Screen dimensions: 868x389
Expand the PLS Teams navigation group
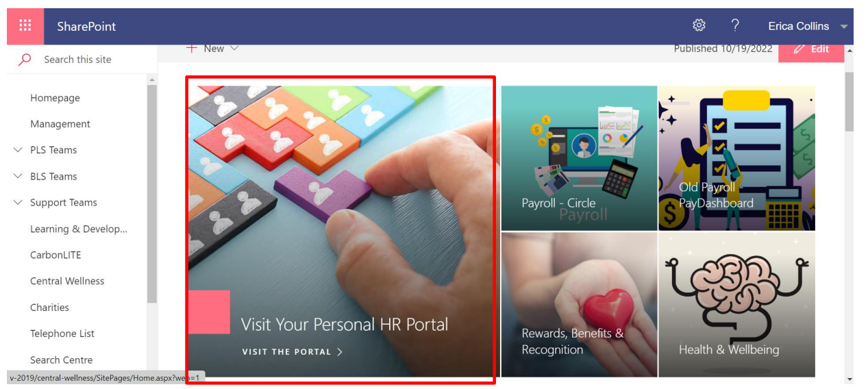coord(18,150)
